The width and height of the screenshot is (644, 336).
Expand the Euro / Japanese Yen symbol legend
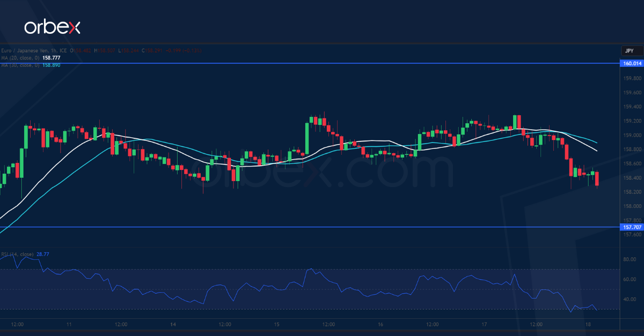click(x=26, y=50)
